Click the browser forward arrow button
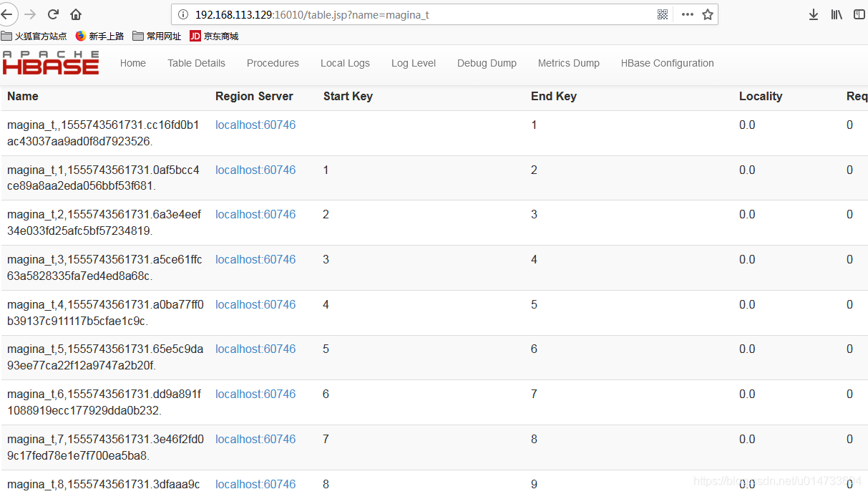 (x=30, y=14)
